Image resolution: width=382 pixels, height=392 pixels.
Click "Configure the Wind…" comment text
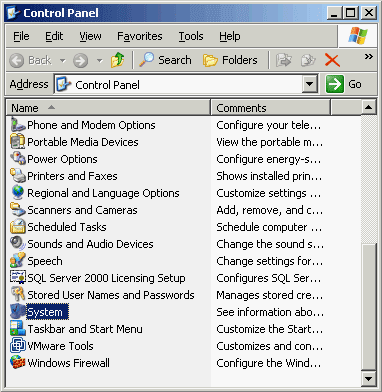point(269,363)
